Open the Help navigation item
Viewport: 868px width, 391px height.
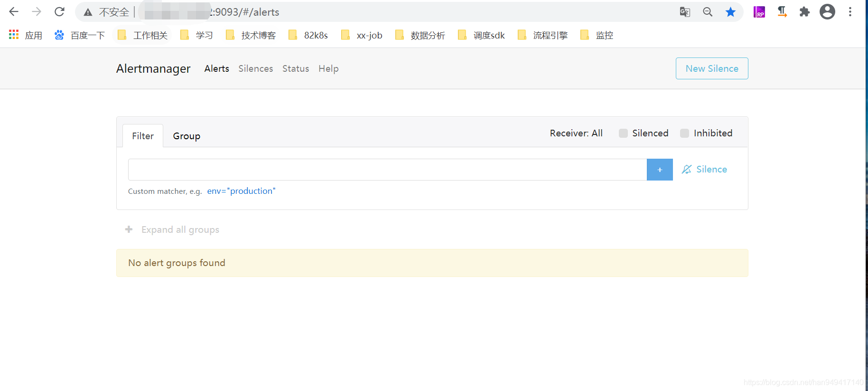tap(328, 68)
